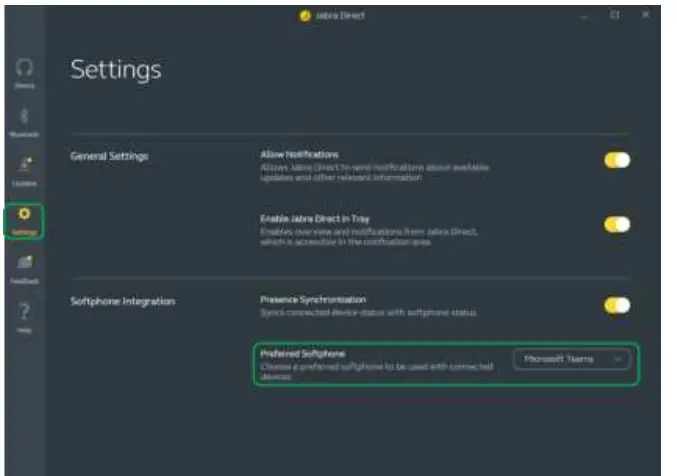Click the Settings label under the gear
677x476 pixels.
(x=25, y=231)
